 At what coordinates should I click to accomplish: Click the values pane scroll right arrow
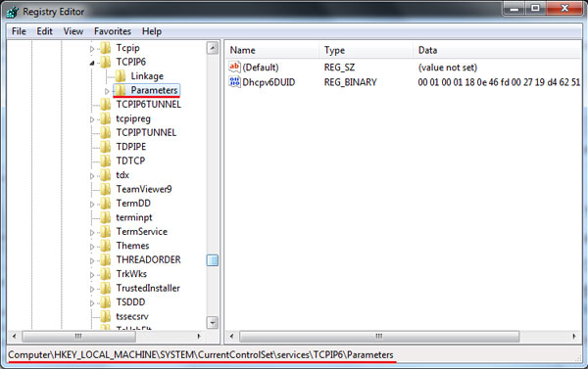tap(574, 336)
